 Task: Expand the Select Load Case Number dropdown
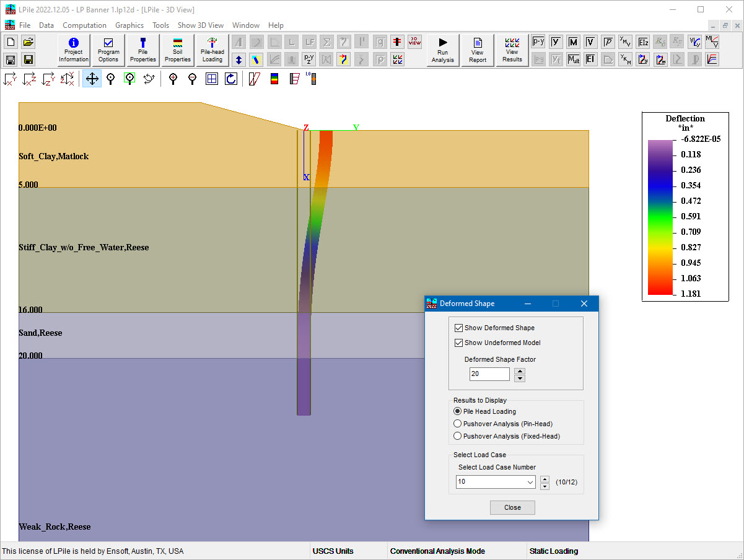(x=530, y=482)
